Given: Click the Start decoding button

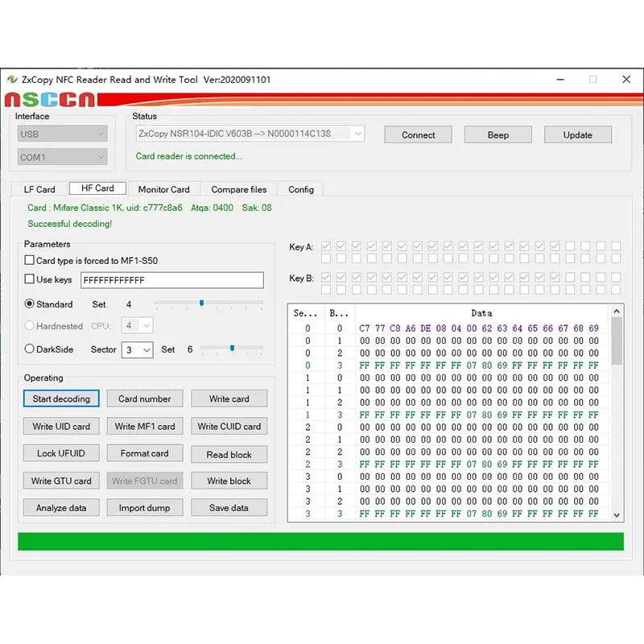Looking at the screenshot, I should pos(61,398).
